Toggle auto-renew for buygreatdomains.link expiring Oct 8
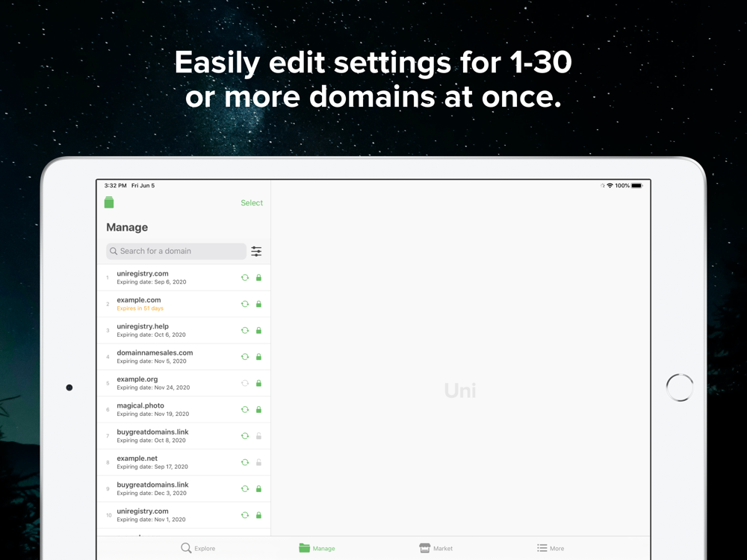The image size is (747, 560). point(245,436)
